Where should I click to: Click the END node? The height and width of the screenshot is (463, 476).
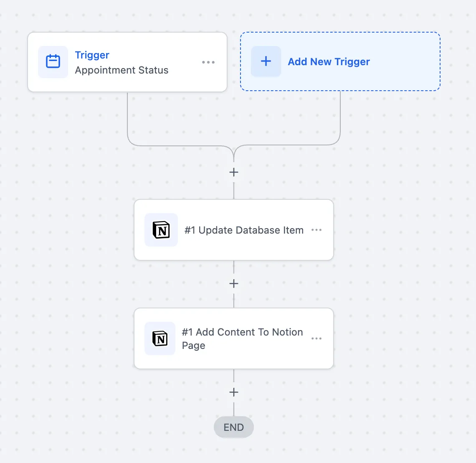pyautogui.click(x=234, y=427)
